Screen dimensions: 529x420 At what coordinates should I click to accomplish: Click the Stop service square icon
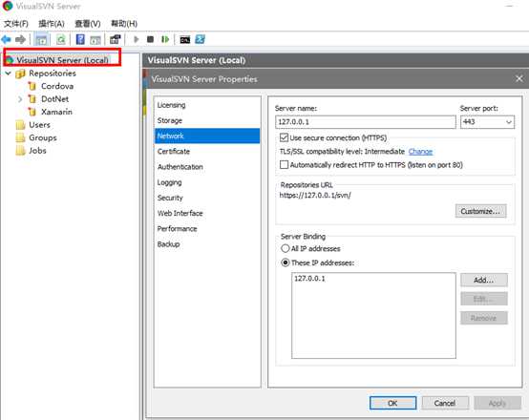coord(151,39)
